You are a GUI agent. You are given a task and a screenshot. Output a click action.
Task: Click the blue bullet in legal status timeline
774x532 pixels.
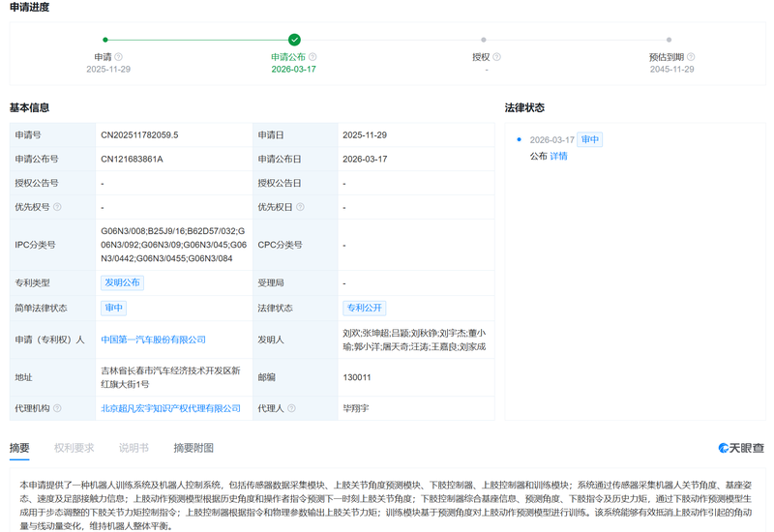click(x=519, y=139)
